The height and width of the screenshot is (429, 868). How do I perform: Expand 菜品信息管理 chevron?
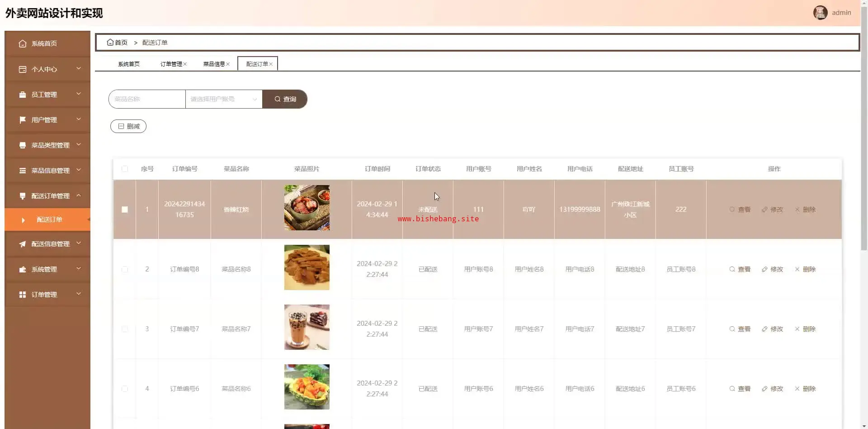point(79,170)
